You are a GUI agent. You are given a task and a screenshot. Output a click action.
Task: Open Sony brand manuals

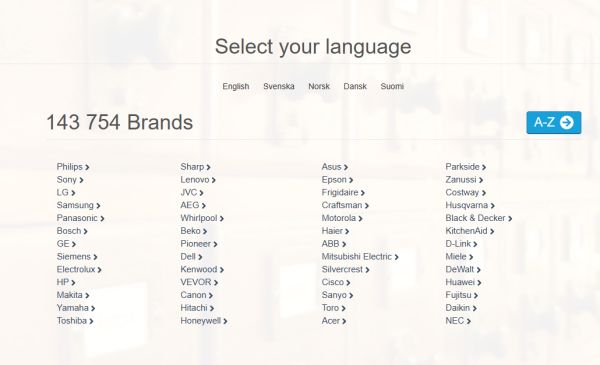(x=70, y=180)
